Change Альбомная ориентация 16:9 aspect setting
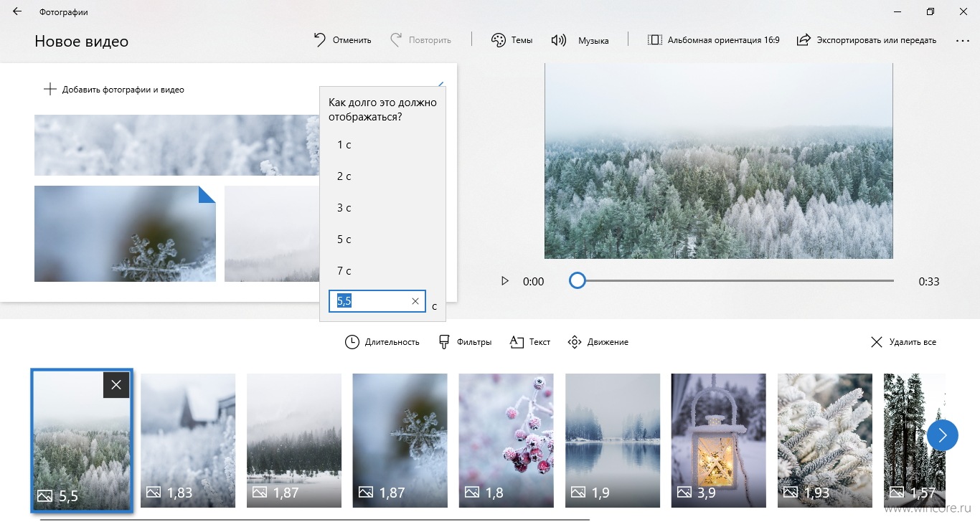 coord(713,40)
